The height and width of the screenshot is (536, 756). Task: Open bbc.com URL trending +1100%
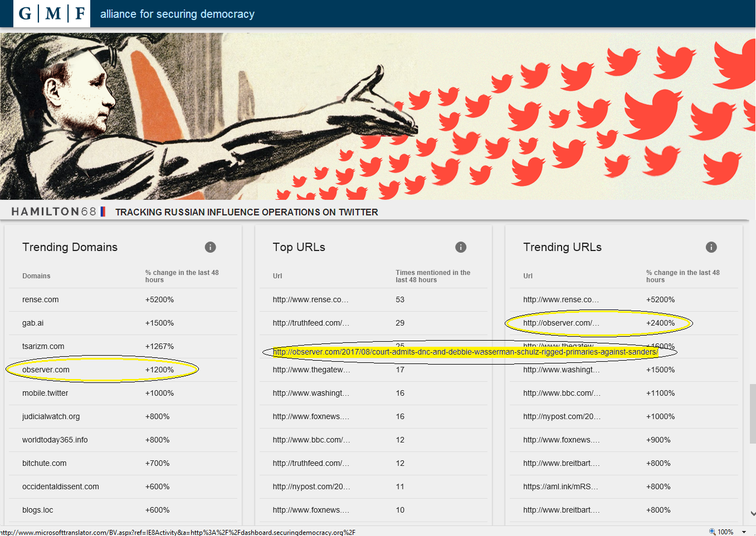pos(562,393)
